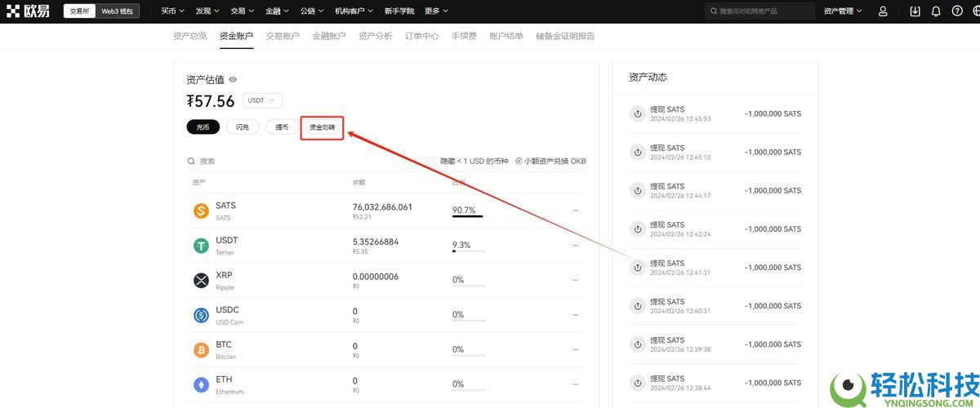
Task: Click SATS balance 76,032,686.061
Action: point(382,206)
